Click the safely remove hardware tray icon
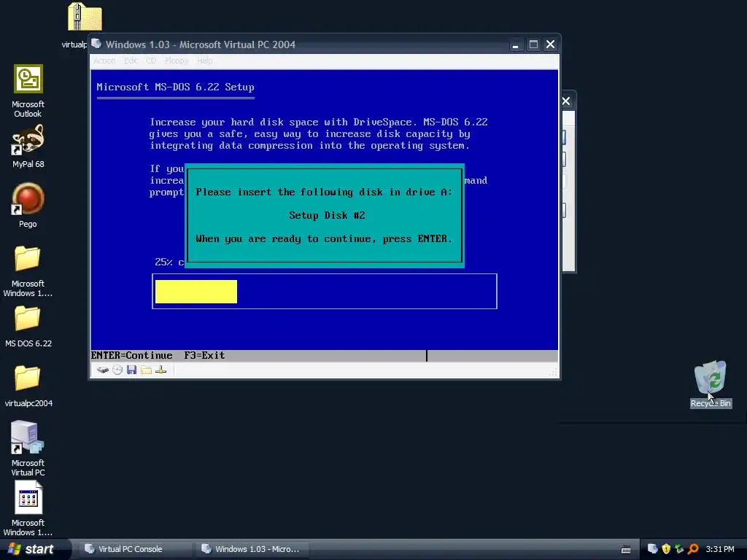747x560 pixels. click(x=679, y=549)
